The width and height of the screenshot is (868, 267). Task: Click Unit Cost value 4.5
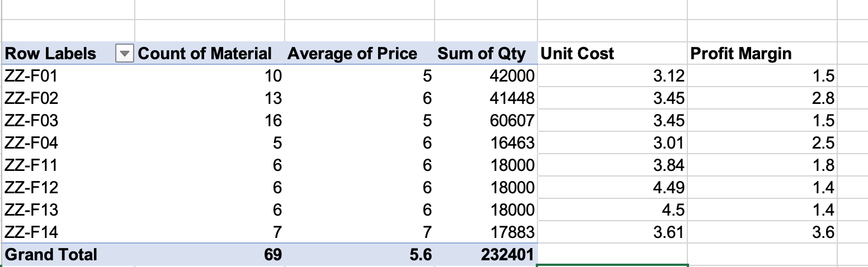(673, 210)
